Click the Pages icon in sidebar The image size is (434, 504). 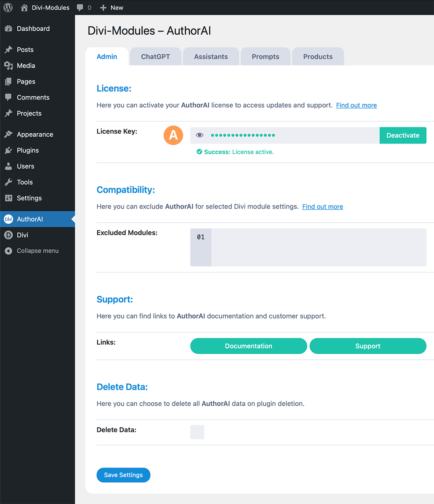[x=9, y=81]
